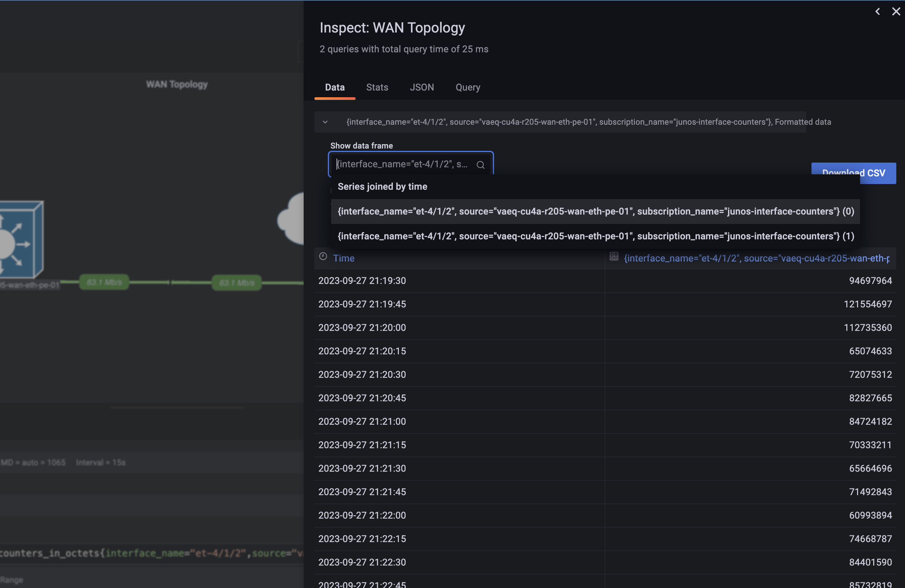Open the Query tab
Image resolution: width=905 pixels, height=588 pixels.
tap(468, 87)
